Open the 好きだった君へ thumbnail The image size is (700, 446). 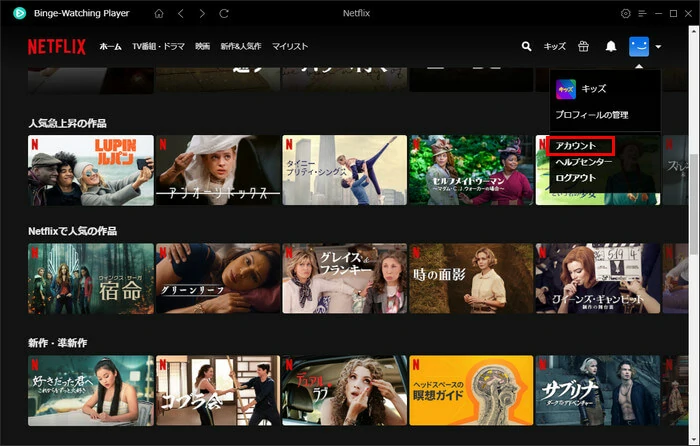click(x=91, y=391)
